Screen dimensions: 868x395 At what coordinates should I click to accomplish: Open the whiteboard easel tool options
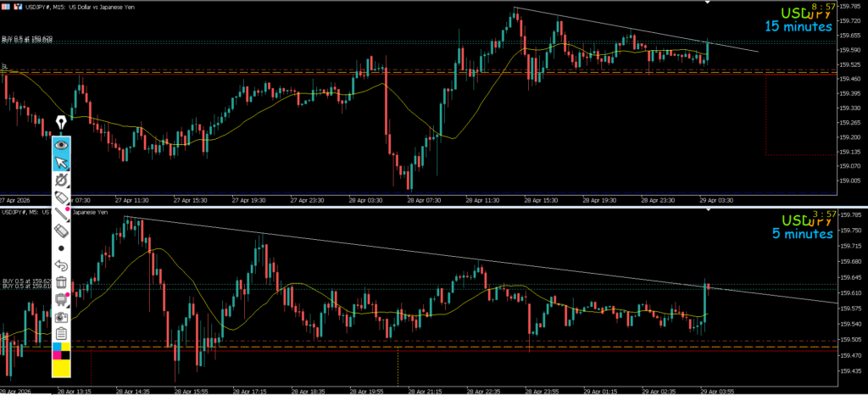pos(61,299)
